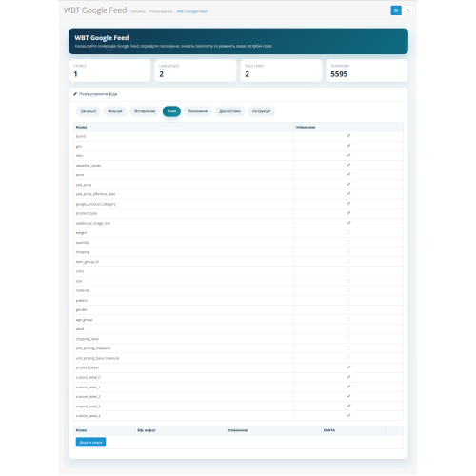Image resolution: width=476 pixels, height=476 pixels.
Task: Click the 'CDATA' column header
Action: pos(329,430)
